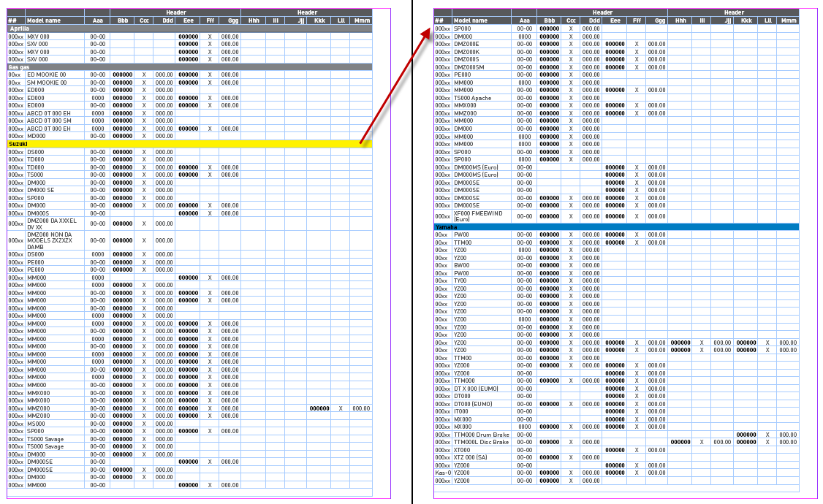This screenshot has height=504, width=823.
Task: Select the TTM000 Drum Brake model cell
Action: 482,435
